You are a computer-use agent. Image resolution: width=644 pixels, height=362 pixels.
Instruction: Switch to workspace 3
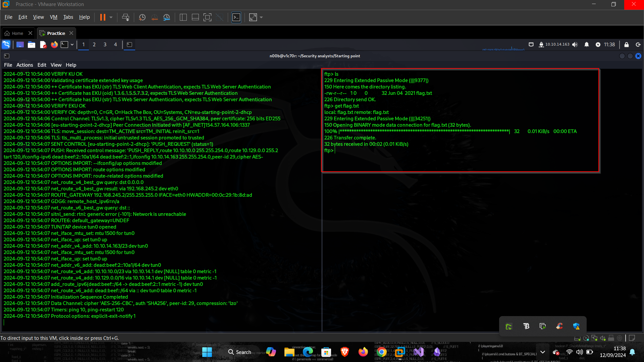tap(105, 45)
